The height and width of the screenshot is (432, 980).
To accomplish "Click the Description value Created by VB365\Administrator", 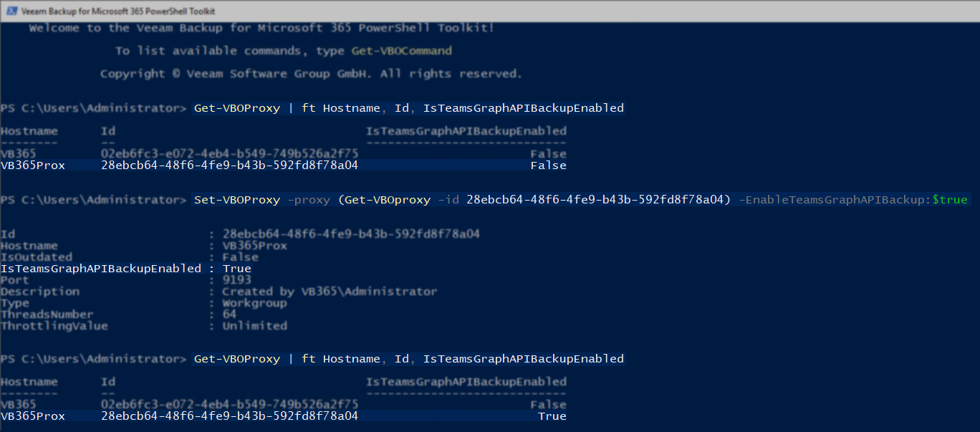I will tap(330, 292).
